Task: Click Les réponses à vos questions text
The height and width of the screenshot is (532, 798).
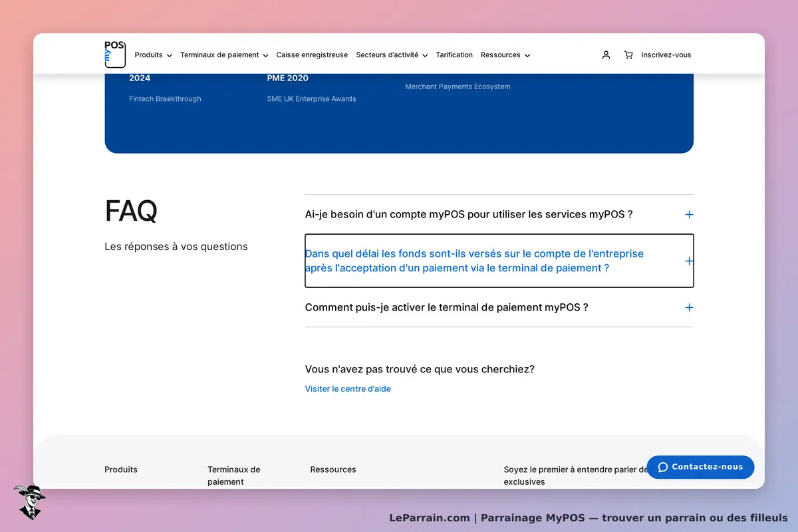Action: click(176, 247)
